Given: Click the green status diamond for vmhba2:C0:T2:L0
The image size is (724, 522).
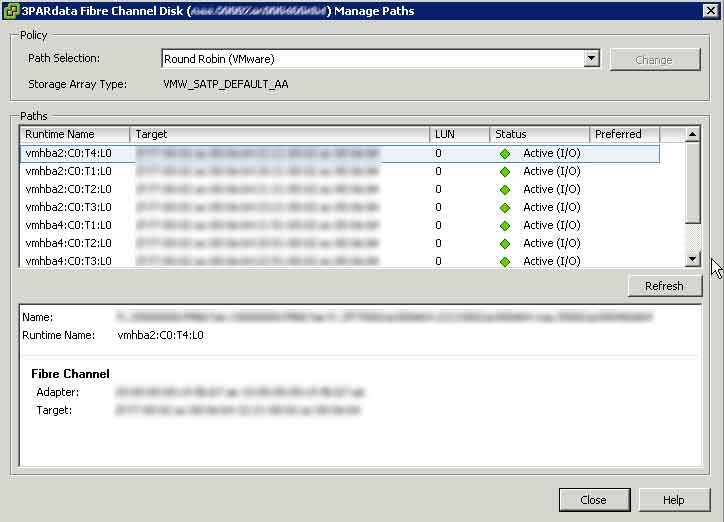Looking at the screenshot, I should pyautogui.click(x=505, y=190).
